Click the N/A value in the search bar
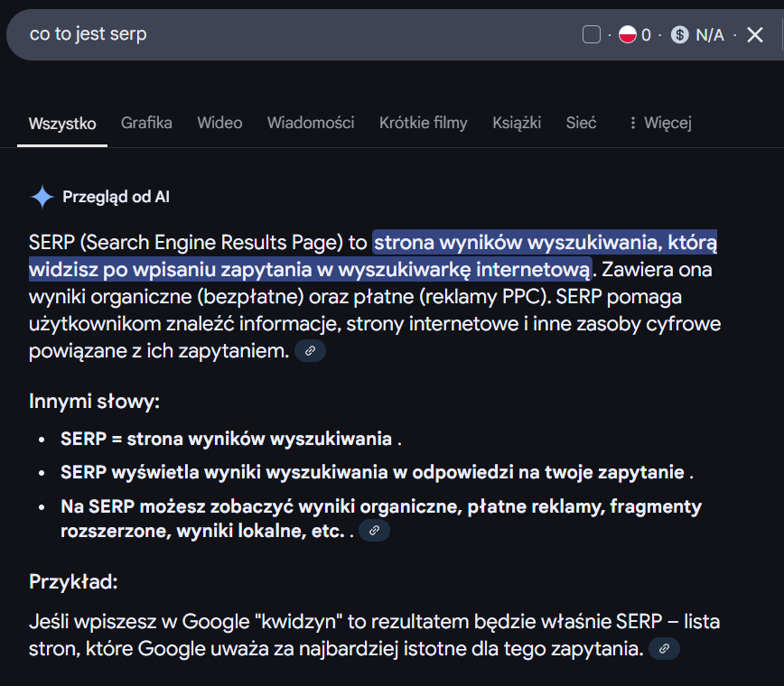Image resolution: width=784 pixels, height=686 pixels. click(710, 35)
